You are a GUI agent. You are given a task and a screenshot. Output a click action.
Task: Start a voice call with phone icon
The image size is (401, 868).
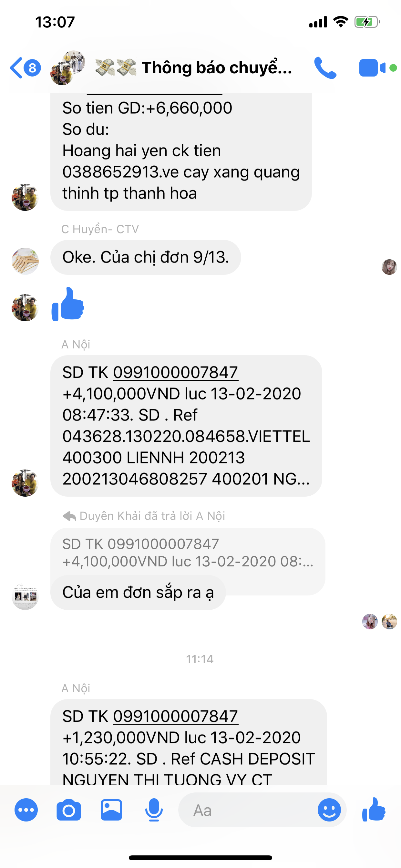tap(325, 68)
